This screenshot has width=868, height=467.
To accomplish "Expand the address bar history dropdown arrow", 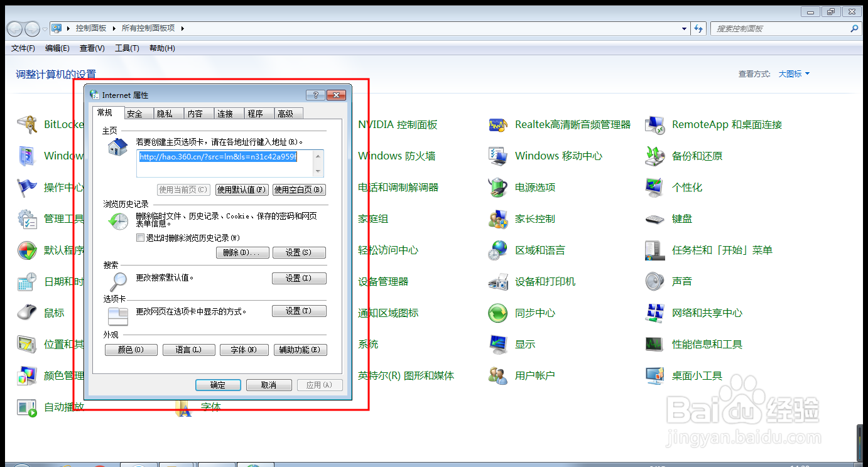I will click(x=685, y=28).
